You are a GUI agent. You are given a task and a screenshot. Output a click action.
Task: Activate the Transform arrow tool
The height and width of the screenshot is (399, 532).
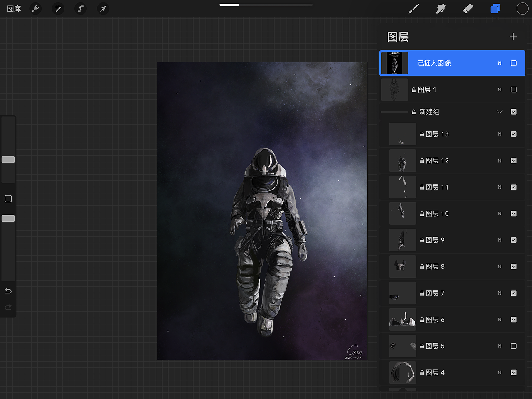(103, 8)
